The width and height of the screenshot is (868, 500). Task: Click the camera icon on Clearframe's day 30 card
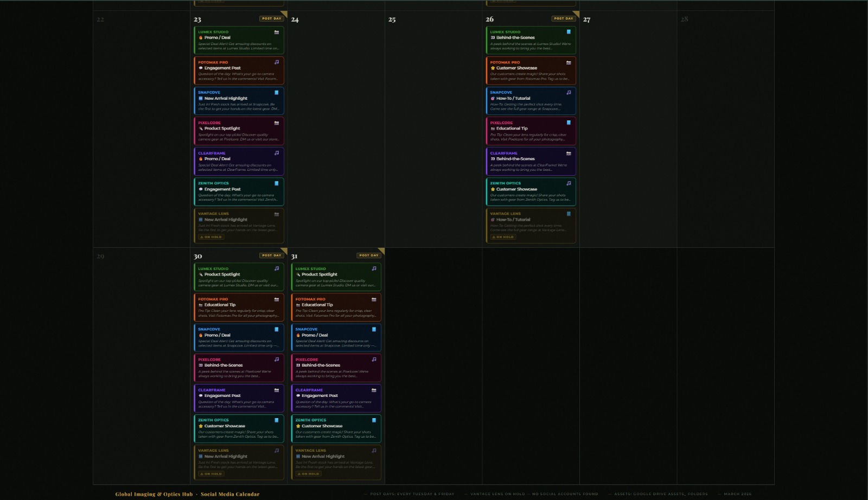pyautogui.click(x=276, y=390)
